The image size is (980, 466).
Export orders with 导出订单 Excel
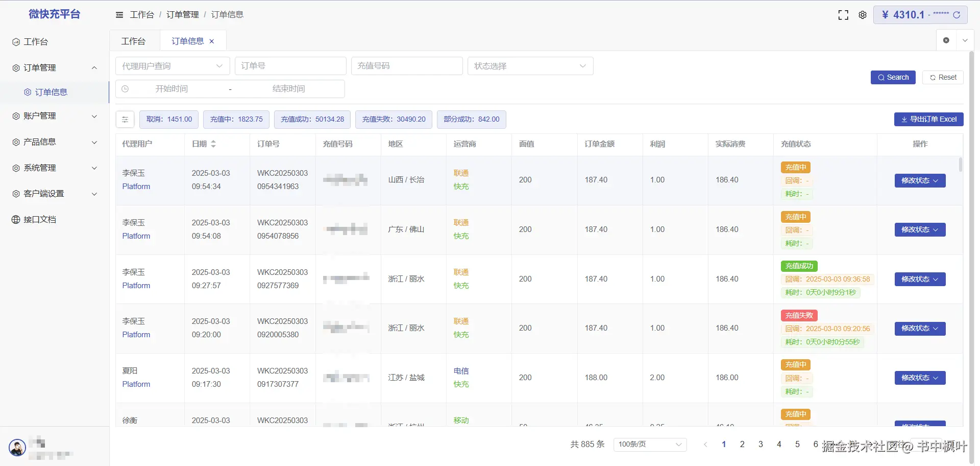click(928, 119)
